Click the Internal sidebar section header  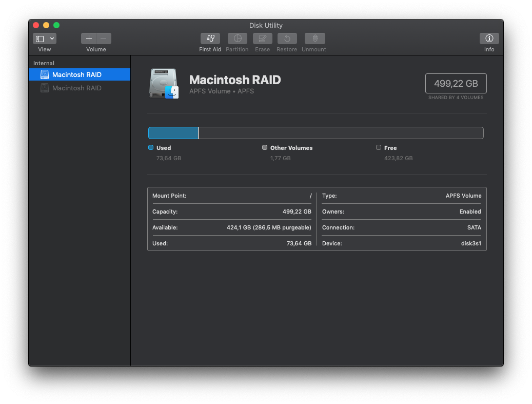(x=44, y=63)
